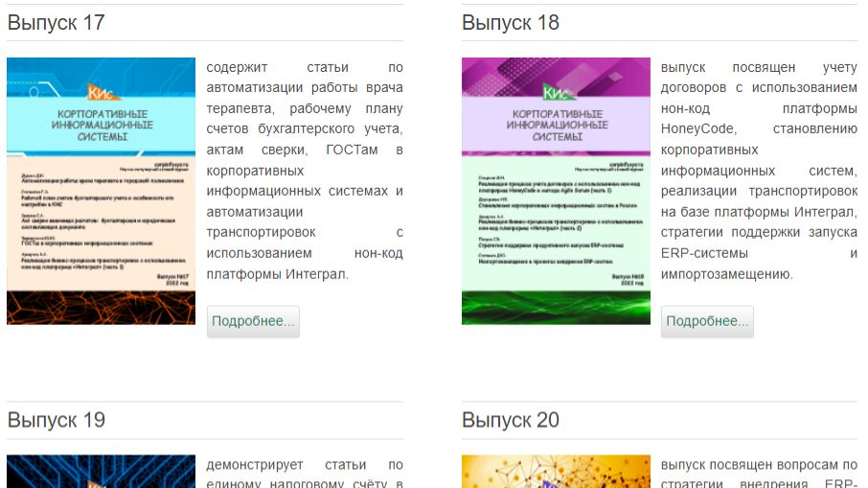Image resolution: width=868 pixels, height=488 pixels.
Task: Open the dark blue Выпуск 19 cover thumbnail
Action: [x=101, y=472]
